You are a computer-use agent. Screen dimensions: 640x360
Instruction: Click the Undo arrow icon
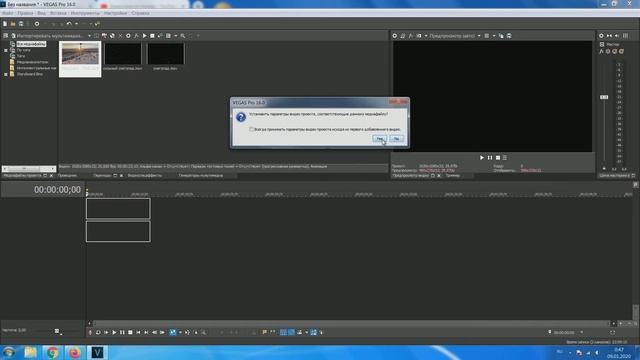(x=69, y=24)
